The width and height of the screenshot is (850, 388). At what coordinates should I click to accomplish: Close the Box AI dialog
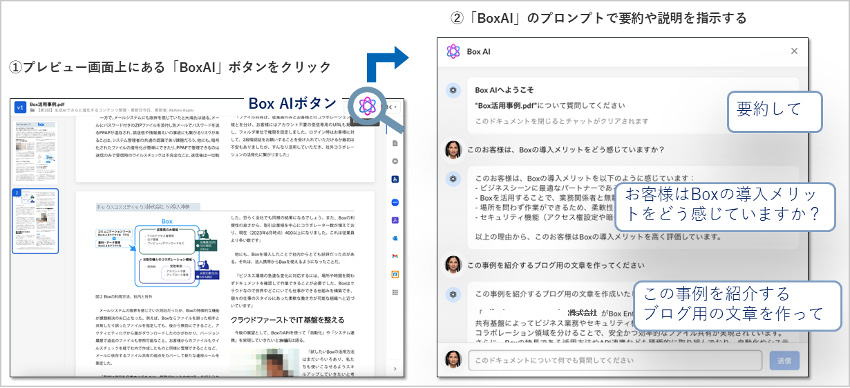tap(794, 51)
